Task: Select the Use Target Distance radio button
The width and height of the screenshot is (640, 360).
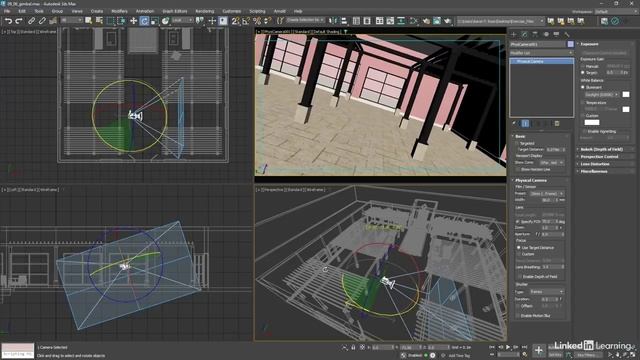Action: pyautogui.click(x=519, y=247)
